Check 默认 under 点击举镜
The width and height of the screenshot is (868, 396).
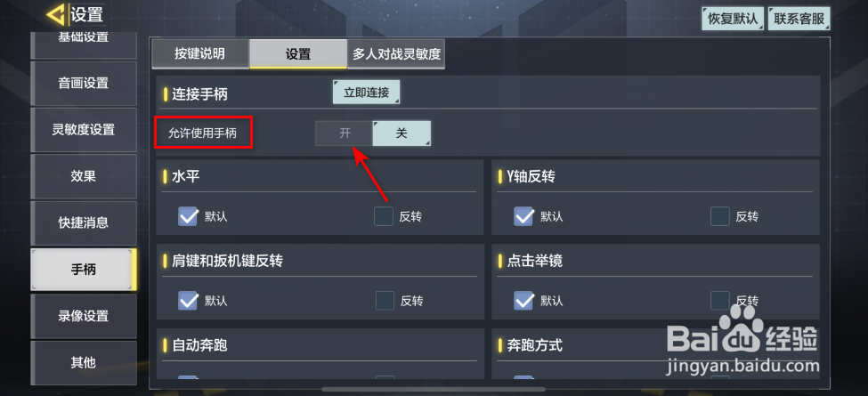523,301
